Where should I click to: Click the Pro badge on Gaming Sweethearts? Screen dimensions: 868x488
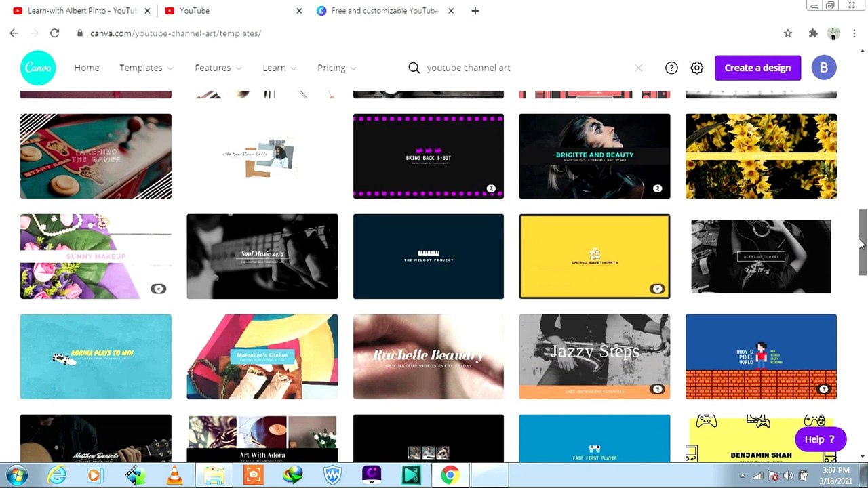(657, 289)
